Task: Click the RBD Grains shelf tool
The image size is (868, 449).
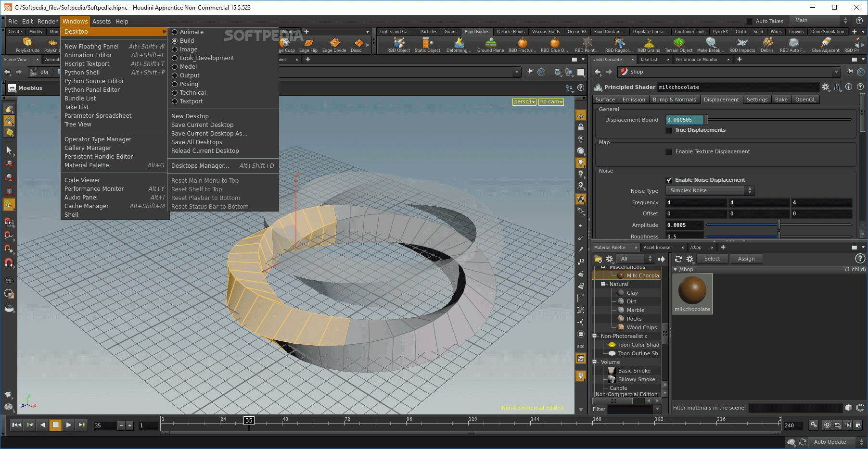Action: [649, 45]
